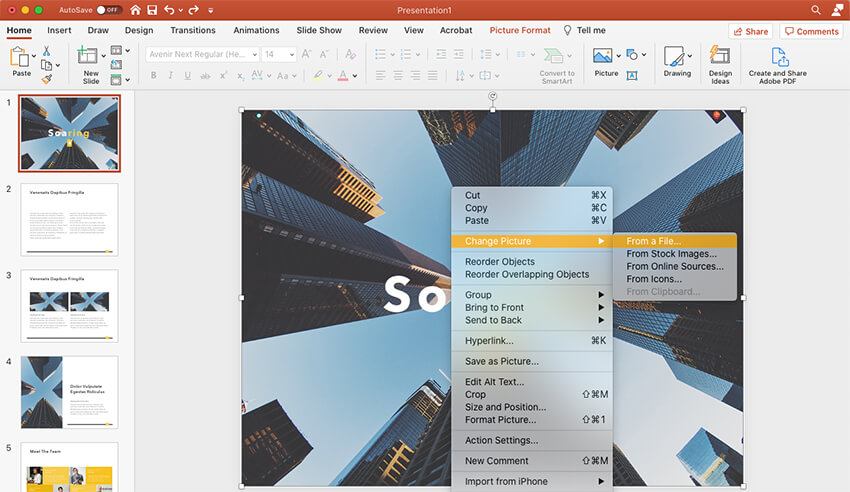Click the Comments button
850x492 pixels.
point(812,31)
